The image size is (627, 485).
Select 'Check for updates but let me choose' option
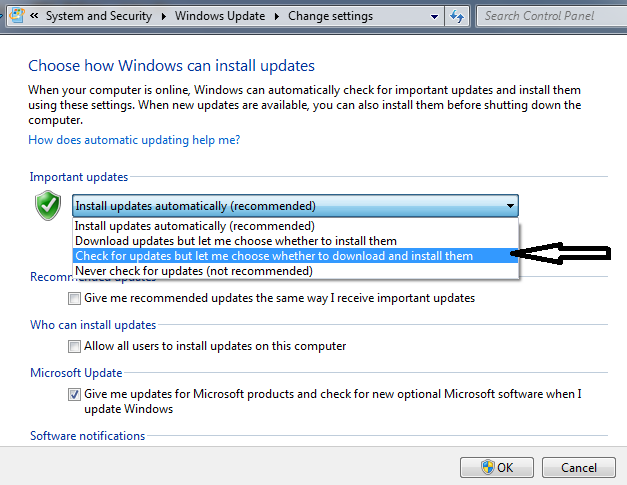point(295,256)
